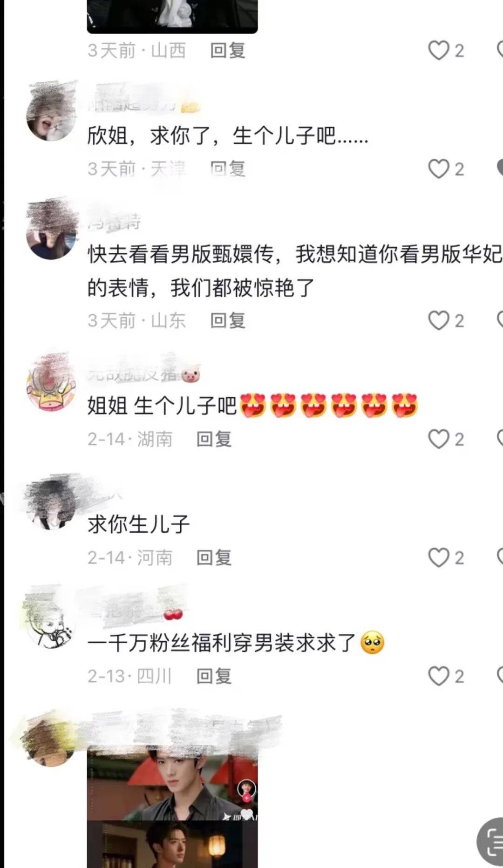Screen dimensions: 503x868
Task: Open sketch avatar of 四川 commenter
Action: [x=51, y=623]
